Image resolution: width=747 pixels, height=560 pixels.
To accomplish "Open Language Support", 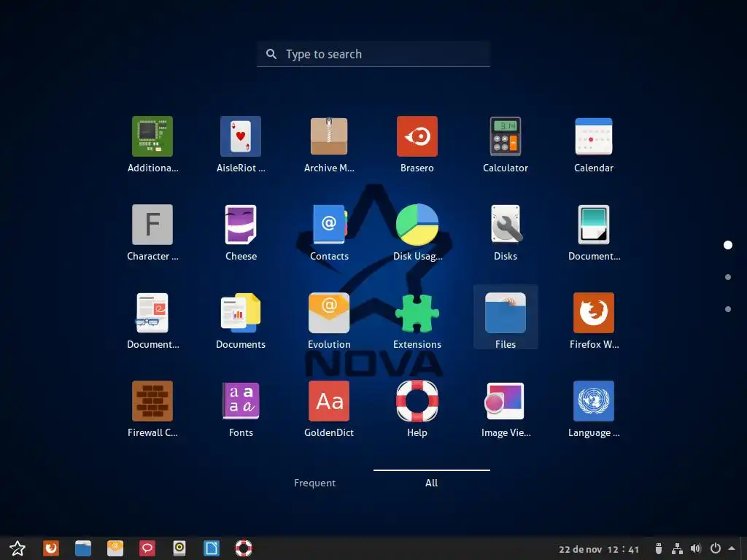I will click(594, 409).
